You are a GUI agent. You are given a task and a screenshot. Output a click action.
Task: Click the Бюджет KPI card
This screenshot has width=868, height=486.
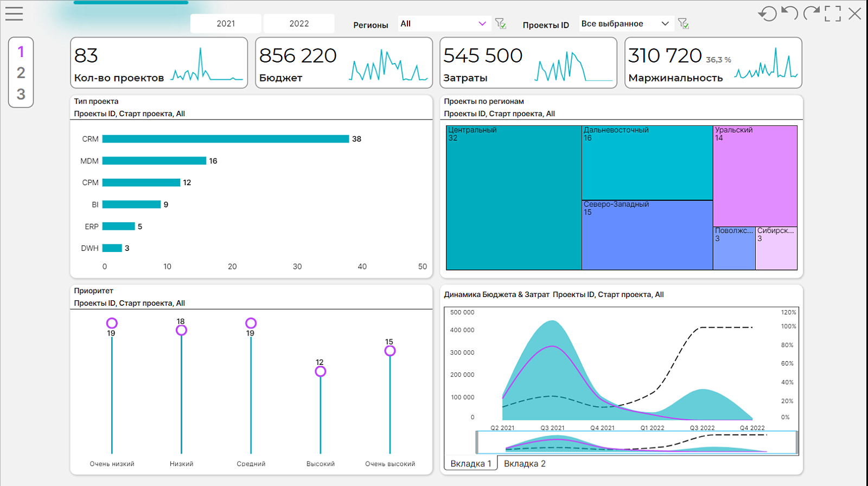(344, 62)
